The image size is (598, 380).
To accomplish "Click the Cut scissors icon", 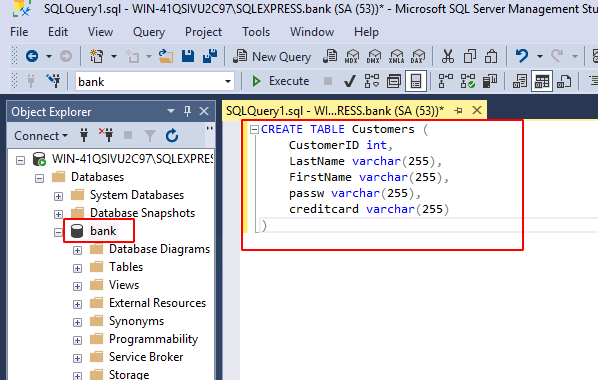I will pos(448,56).
